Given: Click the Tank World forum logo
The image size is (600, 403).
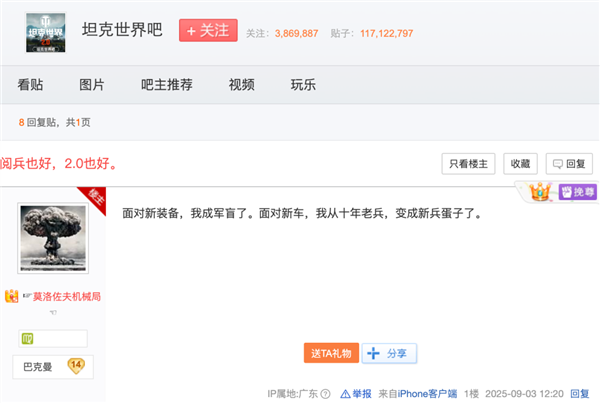Looking at the screenshot, I should click(x=45, y=33).
